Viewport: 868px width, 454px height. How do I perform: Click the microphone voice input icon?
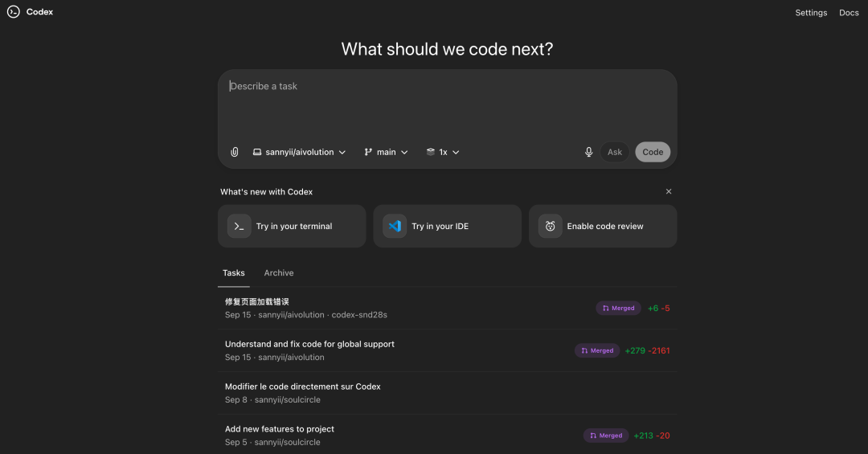tap(588, 152)
